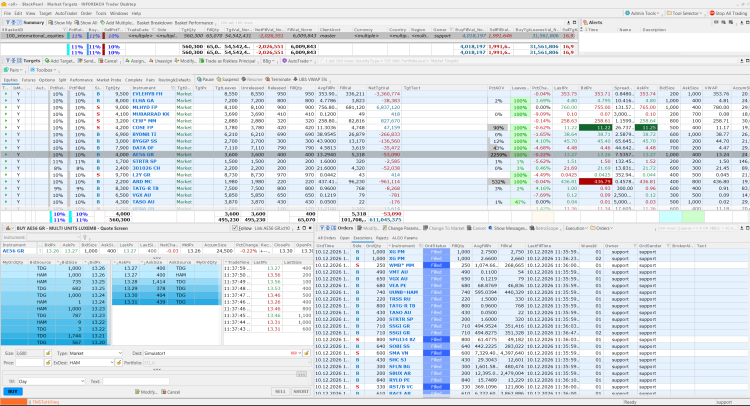Image resolution: width=750 pixels, height=406 pixels.
Task: Open the Dest dropdown showing Simulator1
Action: 223,353
